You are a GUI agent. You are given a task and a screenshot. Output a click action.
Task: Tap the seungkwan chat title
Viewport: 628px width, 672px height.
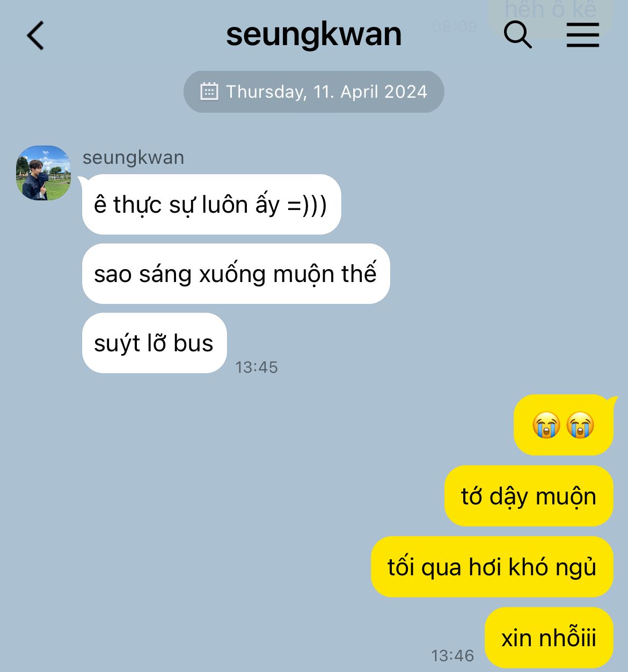point(313,35)
